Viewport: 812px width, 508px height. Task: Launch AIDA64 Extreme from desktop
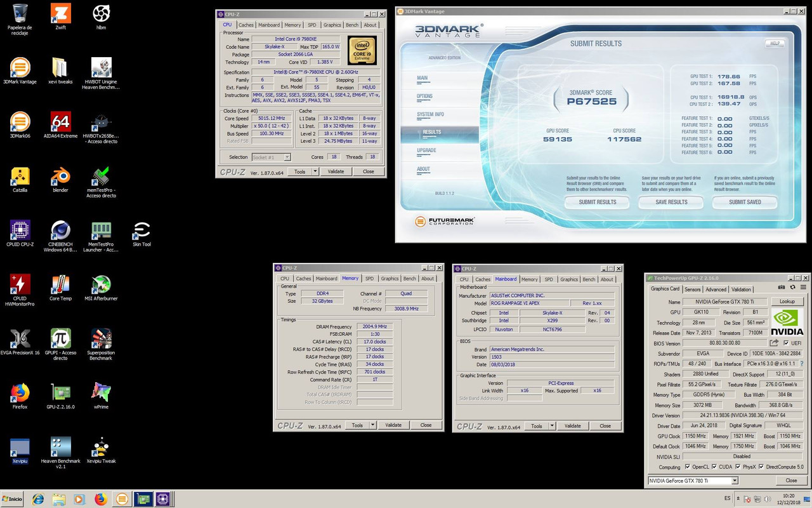60,125
